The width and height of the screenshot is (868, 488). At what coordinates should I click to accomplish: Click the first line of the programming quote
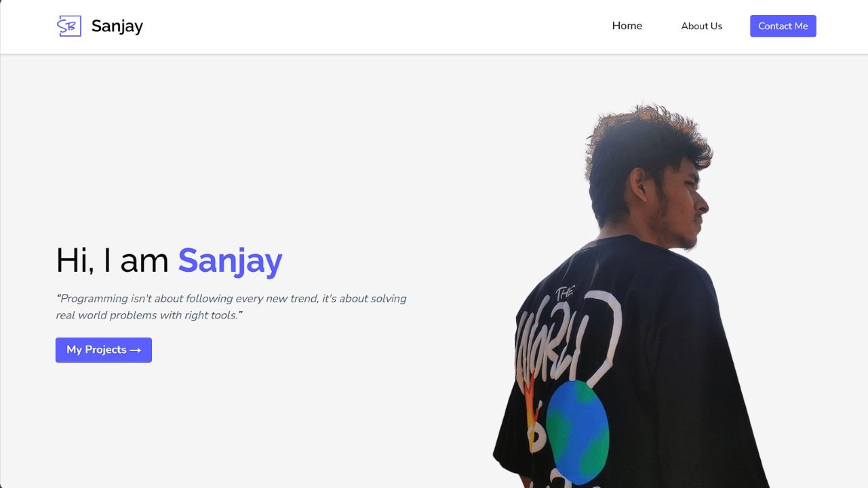click(231, 298)
